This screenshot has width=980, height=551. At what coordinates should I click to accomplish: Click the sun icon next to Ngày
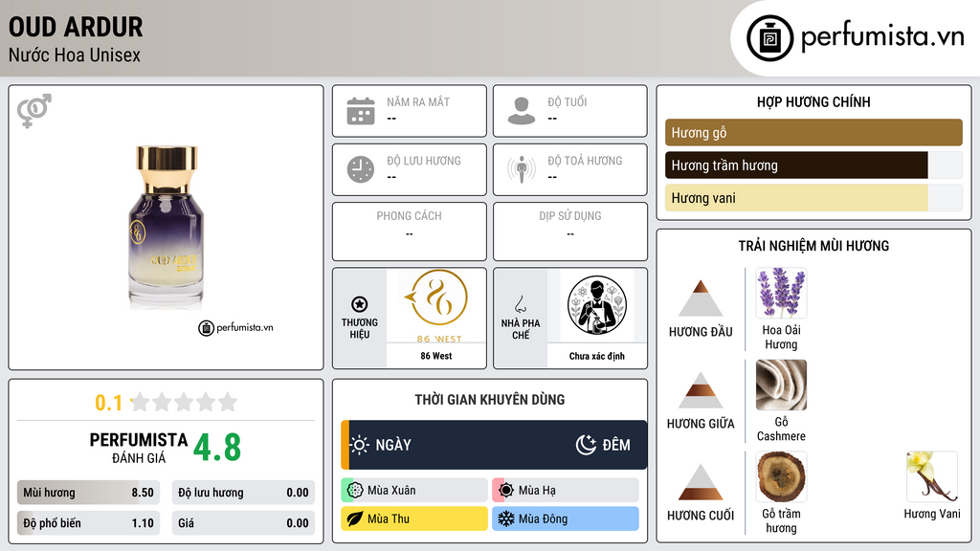click(x=360, y=445)
